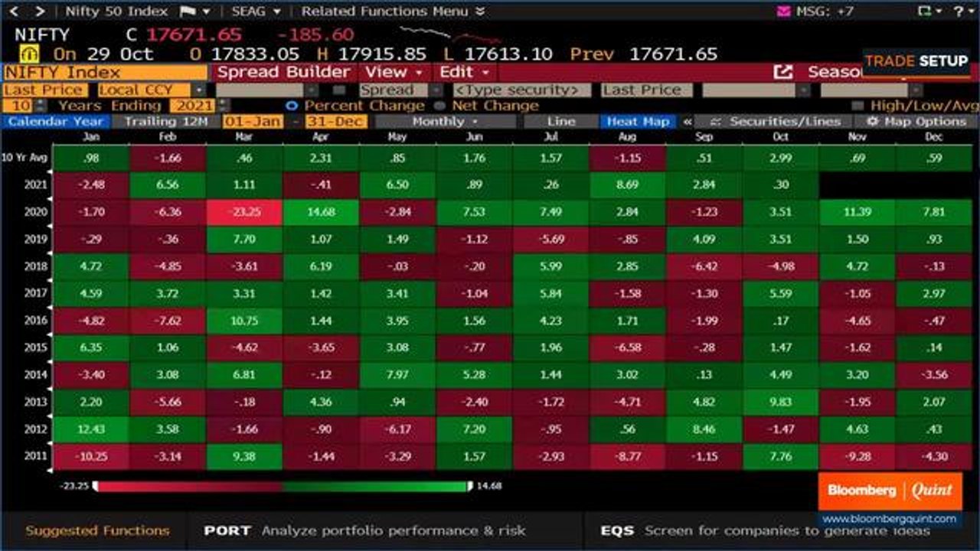The image size is (980, 551).
Task: Click the flag icon next to Nifty 50 Index
Action: point(186,11)
